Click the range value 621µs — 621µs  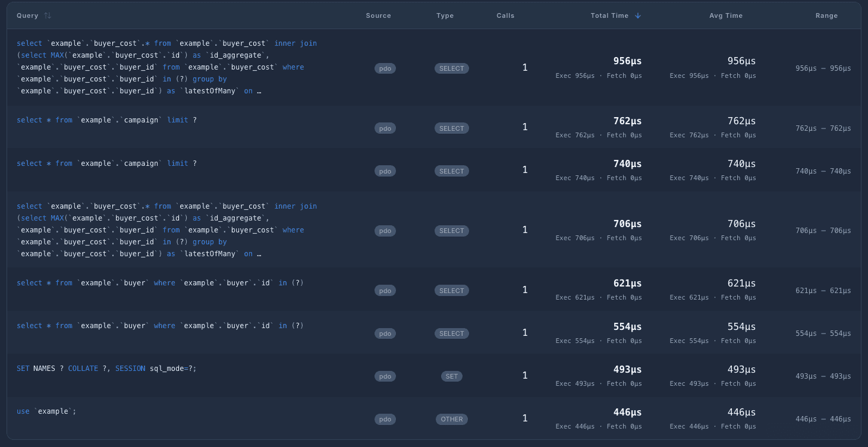point(823,291)
